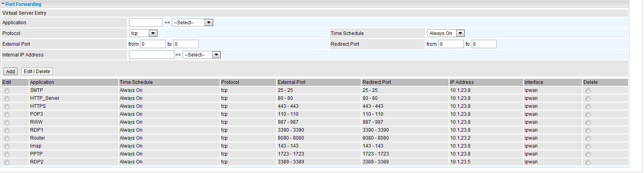Select the edit radio for RDP2
Image resolution: width=644 pixels, height=173 pixels.
tap(7, 162)
